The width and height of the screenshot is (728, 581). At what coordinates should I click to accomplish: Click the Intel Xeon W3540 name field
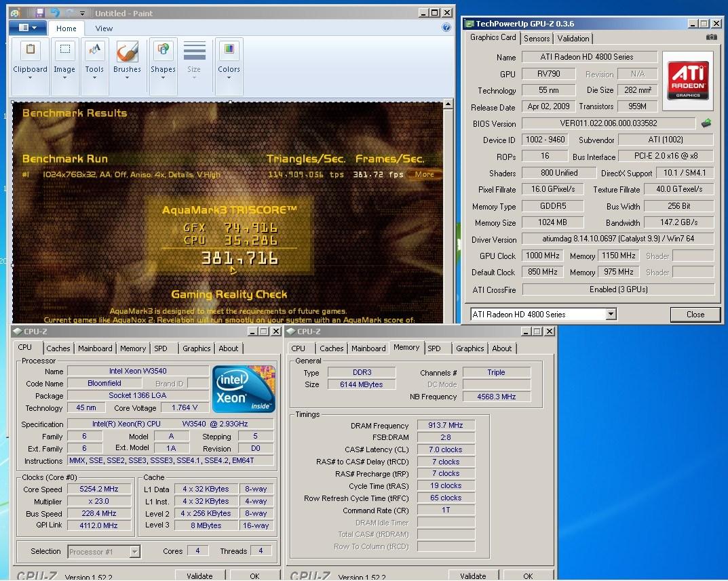138,371
